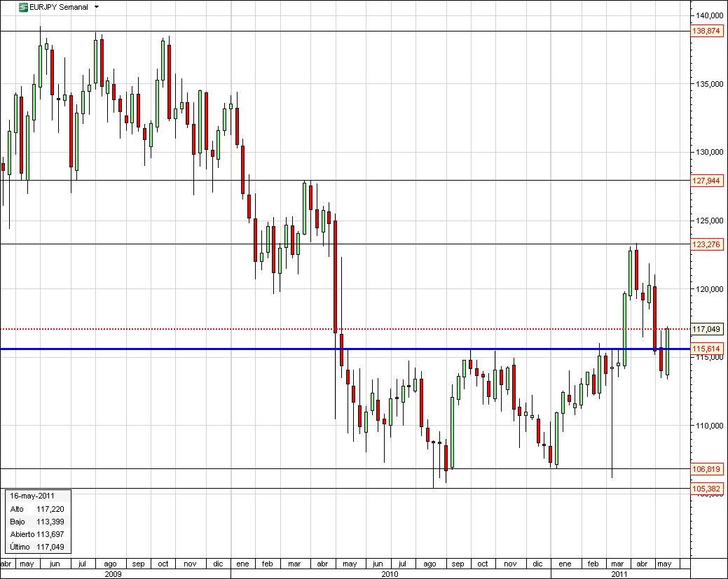Select the 115,614 blue level label

point(706,347)
